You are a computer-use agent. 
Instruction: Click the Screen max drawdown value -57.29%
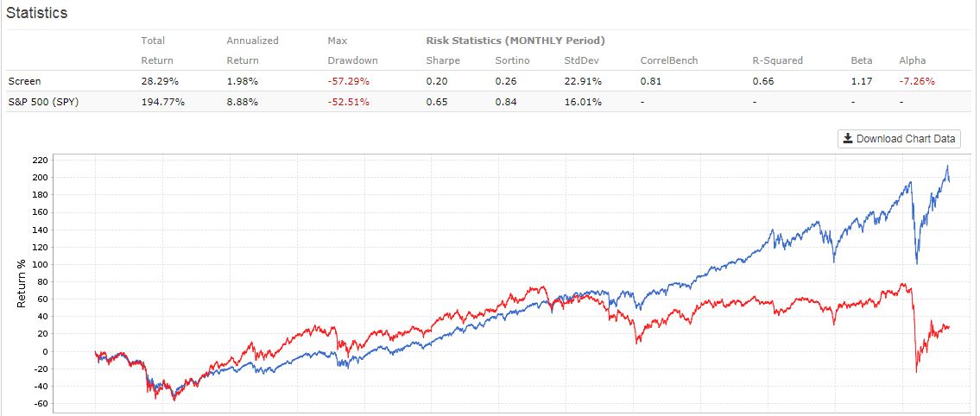[x=349, y=81]
